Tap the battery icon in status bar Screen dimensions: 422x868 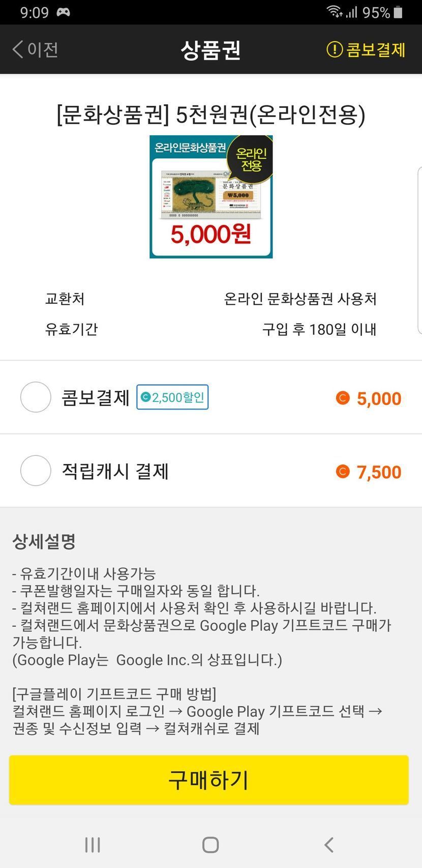click(x=398, y=12)
